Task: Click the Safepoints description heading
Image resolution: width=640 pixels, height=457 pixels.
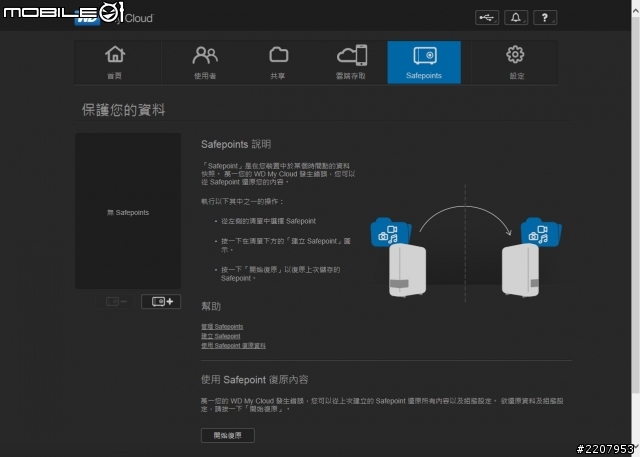Action: click(236, 144)
